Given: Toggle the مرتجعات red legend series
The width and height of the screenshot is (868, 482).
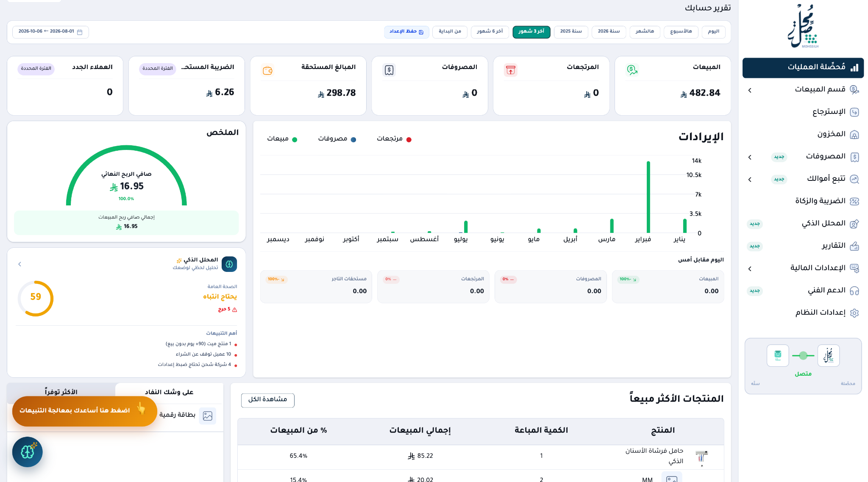Looking at the screenshot, I should coord(394,139).
